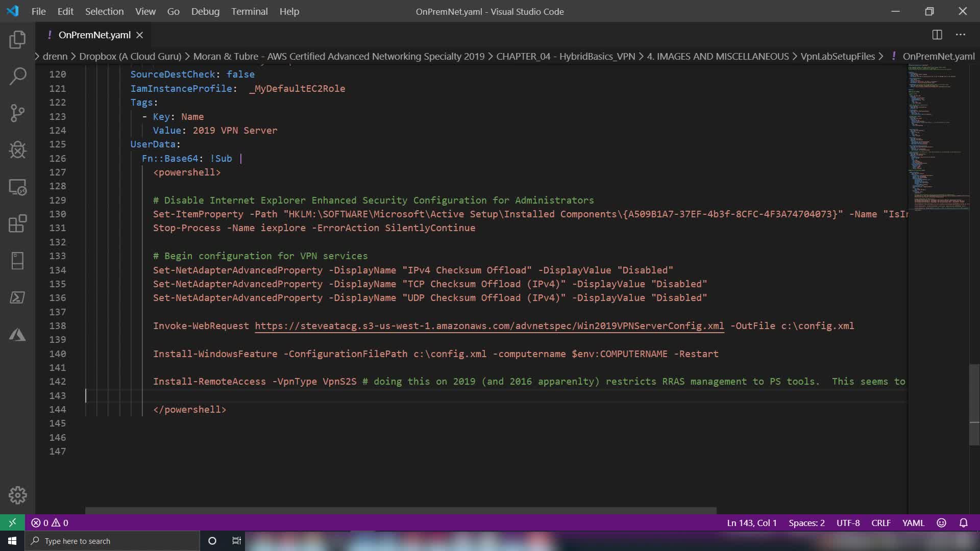Open the notifications bell in status bar
The height and width of the screenshot is (551, 980).
(x=963, y=523)
